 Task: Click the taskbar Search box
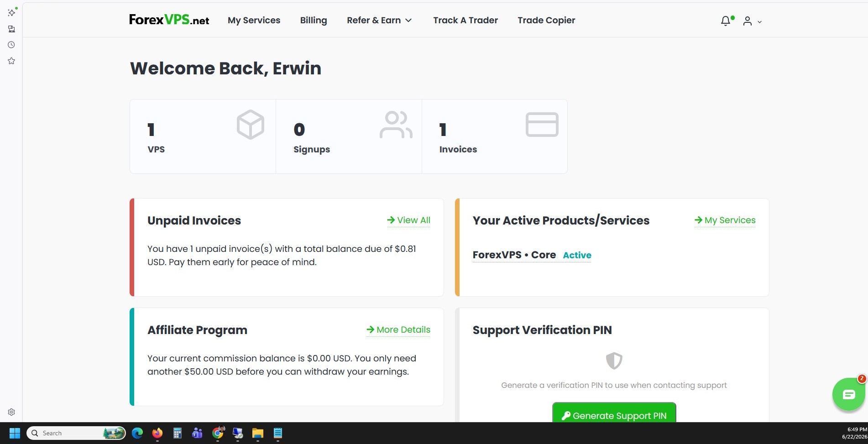[76, 433]
